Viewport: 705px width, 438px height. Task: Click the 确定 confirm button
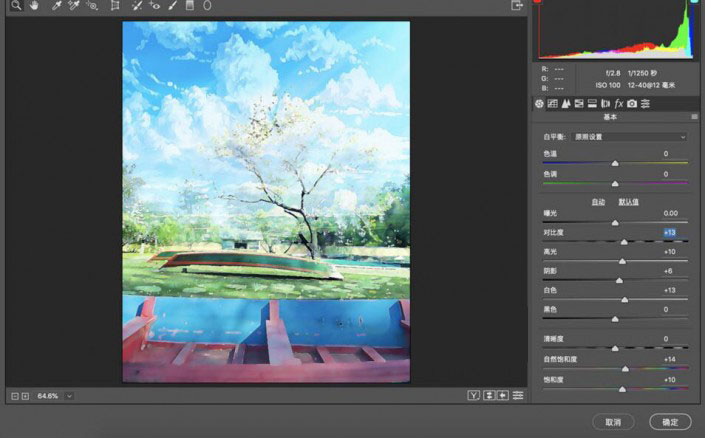click(x=669, y=421)
